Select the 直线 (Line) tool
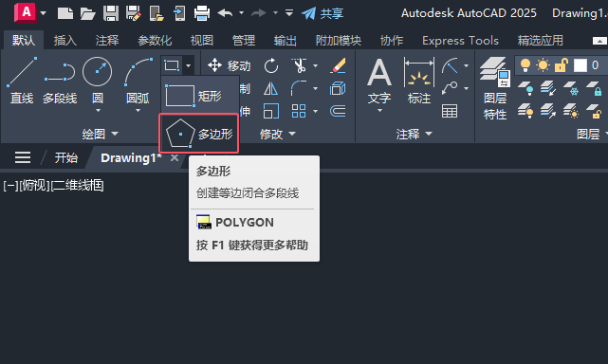This screenshot has width=608, height=364. 22,81
